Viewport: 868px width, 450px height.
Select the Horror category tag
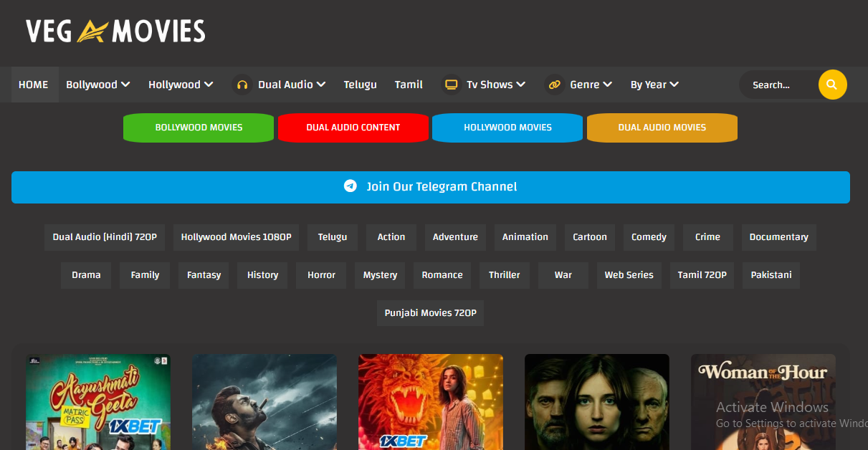click(x=321, y=275)
